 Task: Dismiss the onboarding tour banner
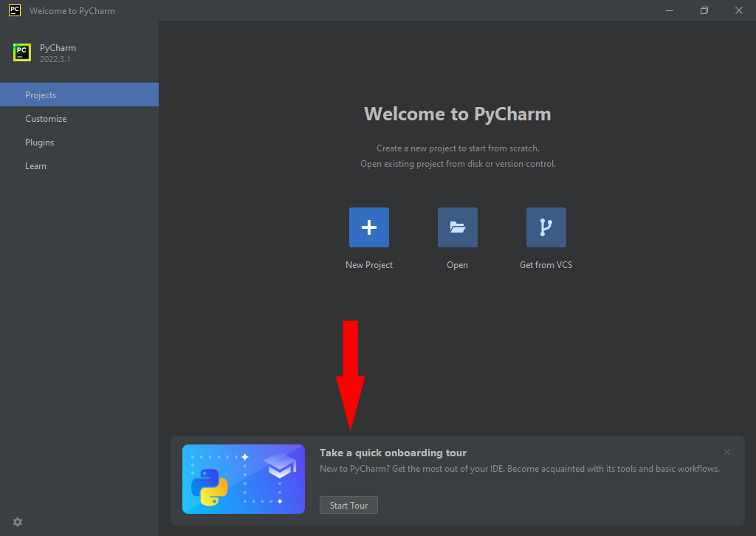tap(727, 452)
